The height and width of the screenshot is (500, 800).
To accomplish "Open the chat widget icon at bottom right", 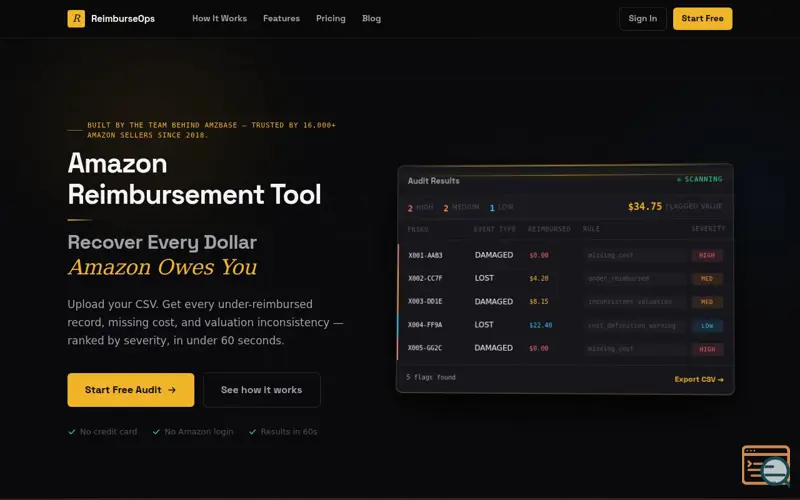I will pos(766,465).
